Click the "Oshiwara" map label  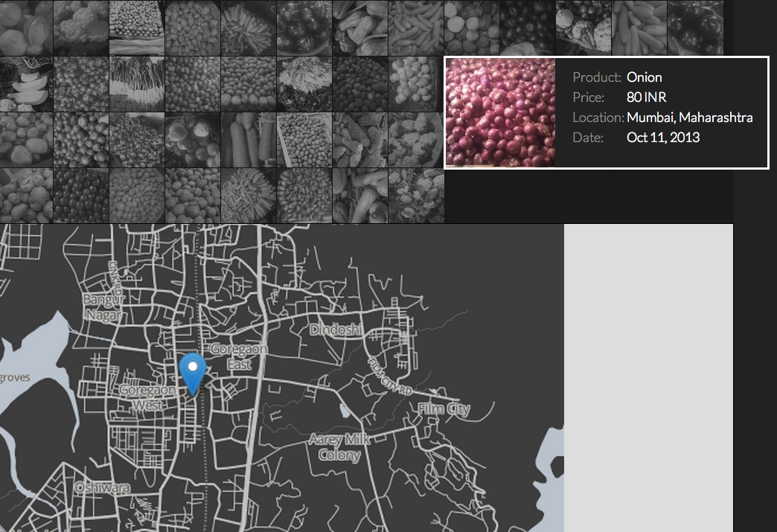pyautogui.click(x=103, y=487)
